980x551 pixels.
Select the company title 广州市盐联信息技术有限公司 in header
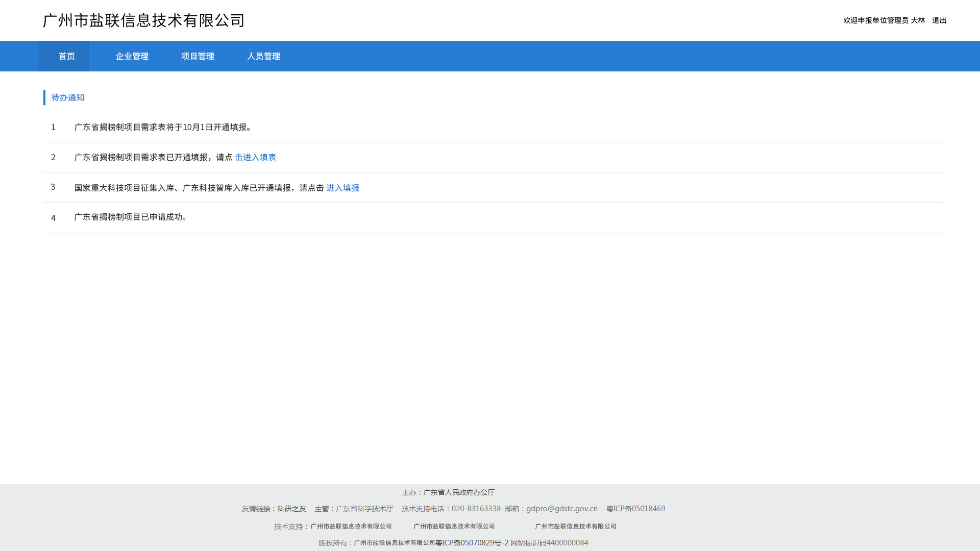(x=144, y=20)
